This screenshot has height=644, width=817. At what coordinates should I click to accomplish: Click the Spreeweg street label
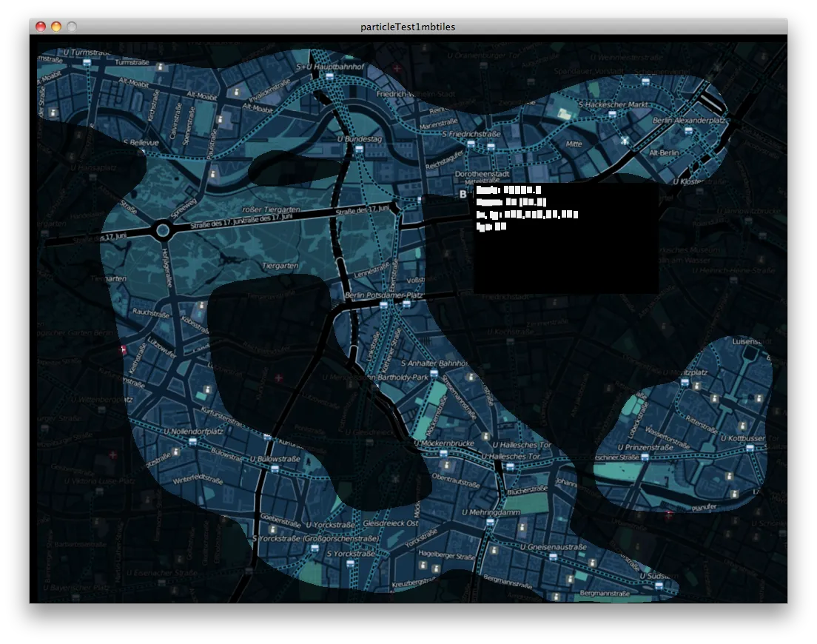[184, 208]
